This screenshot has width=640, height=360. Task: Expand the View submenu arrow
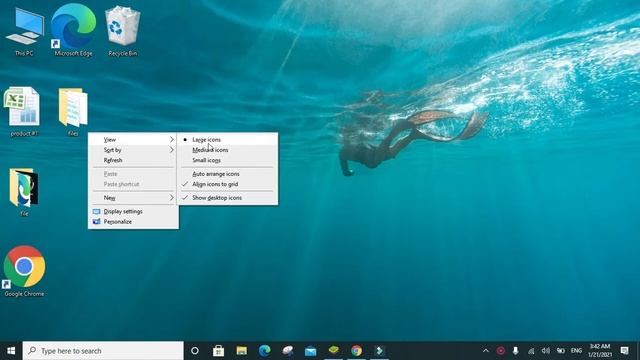click(171, 140)
